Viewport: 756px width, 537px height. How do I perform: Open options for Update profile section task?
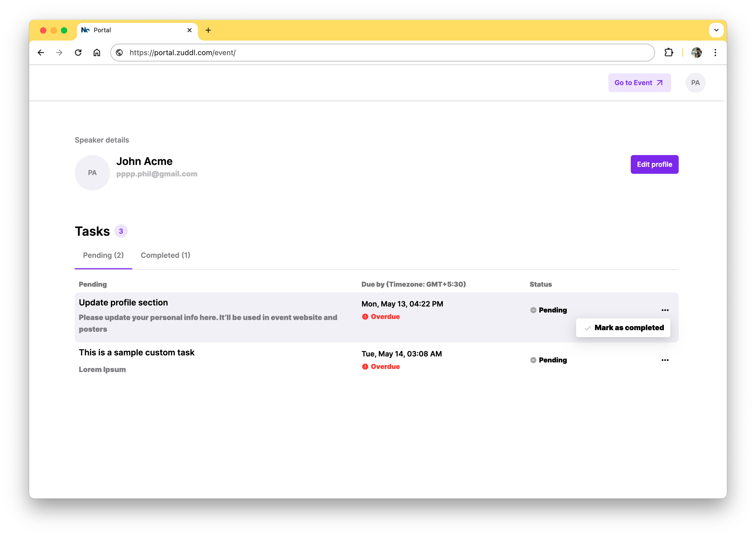665,310
